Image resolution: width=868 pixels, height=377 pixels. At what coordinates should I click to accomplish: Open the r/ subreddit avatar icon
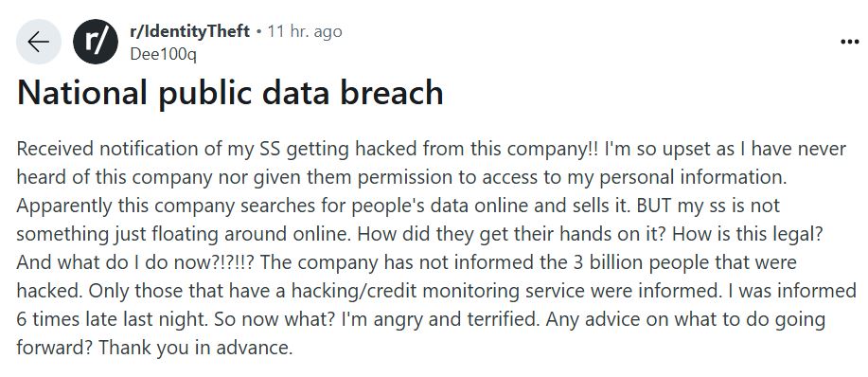tap(96, 42)
